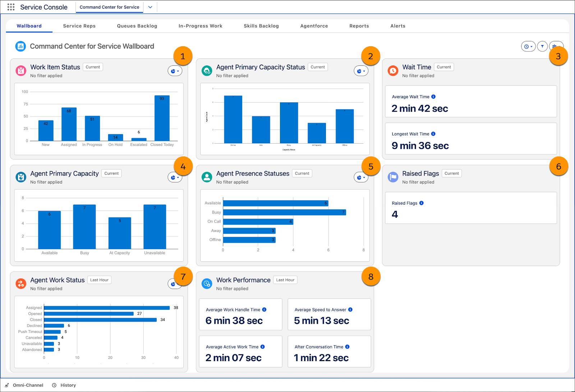This screenshot has width=575, height=392.
Task: Switch to the Queues Backlog tab
Action: pos(137,26)
